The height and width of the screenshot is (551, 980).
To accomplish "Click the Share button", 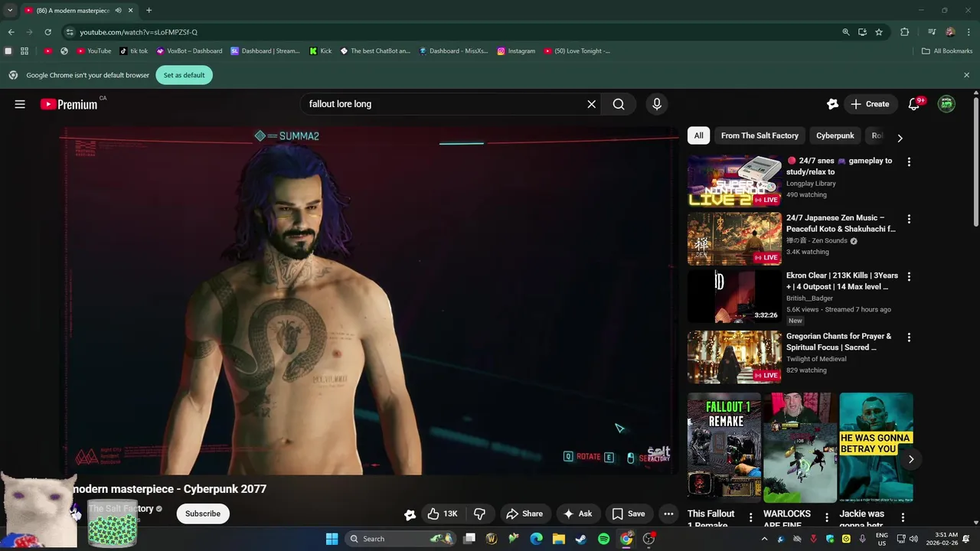I will point(524,514).
